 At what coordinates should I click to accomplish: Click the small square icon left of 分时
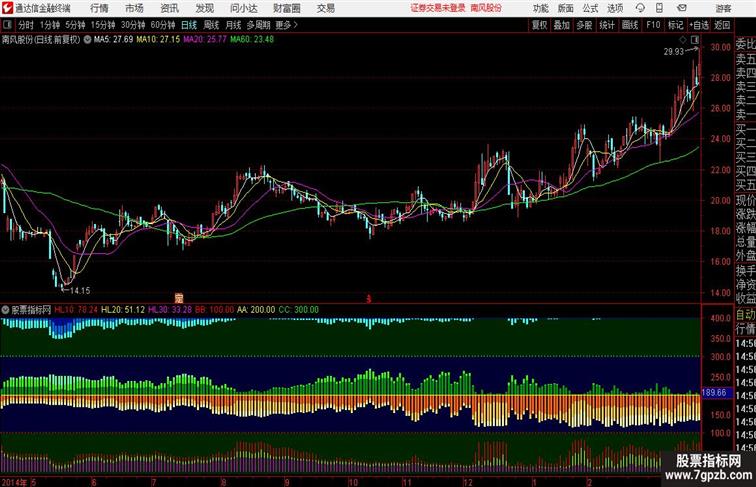(x=8, y=25)
